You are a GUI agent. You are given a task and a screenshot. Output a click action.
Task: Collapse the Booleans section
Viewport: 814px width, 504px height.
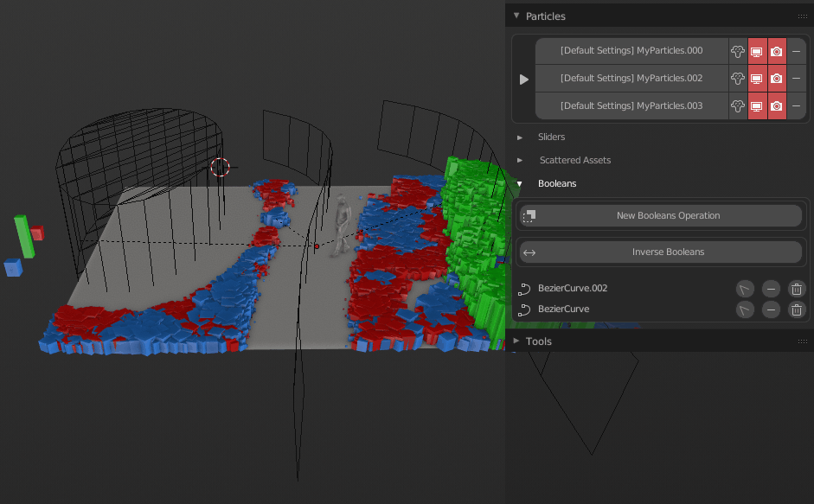[521, 183]
